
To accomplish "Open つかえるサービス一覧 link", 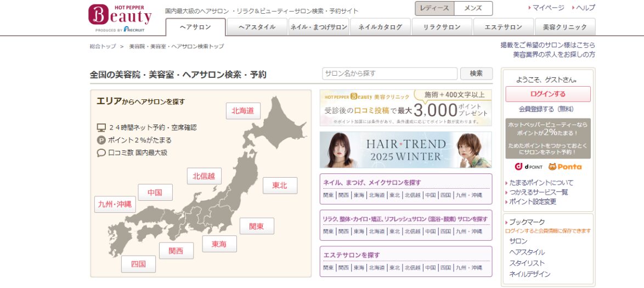I will pyautogui.click(x=539, y=192).
